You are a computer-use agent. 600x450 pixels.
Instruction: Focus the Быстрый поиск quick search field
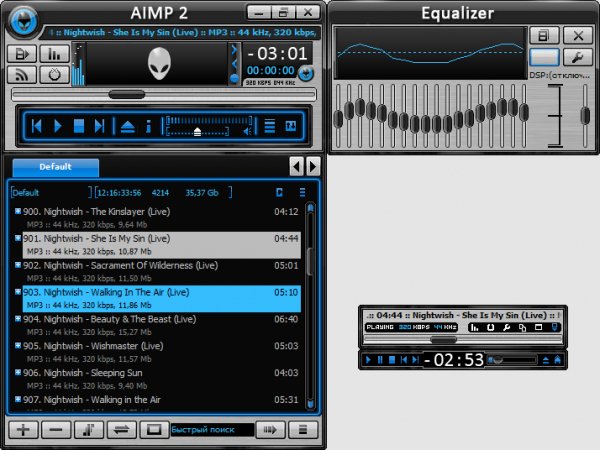(212, 430)
